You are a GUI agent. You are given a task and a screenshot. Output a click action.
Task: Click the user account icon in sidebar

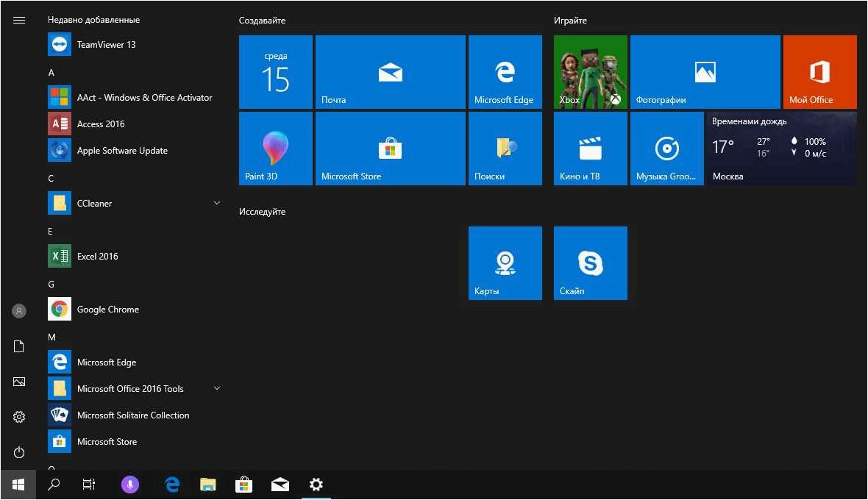pos(19,311)
